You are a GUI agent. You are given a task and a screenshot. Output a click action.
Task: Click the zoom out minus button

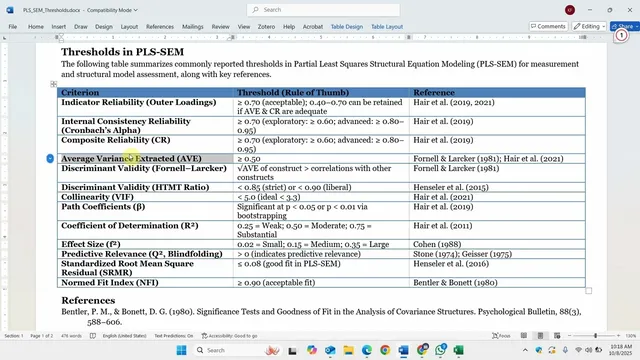(x=569, y=336)
